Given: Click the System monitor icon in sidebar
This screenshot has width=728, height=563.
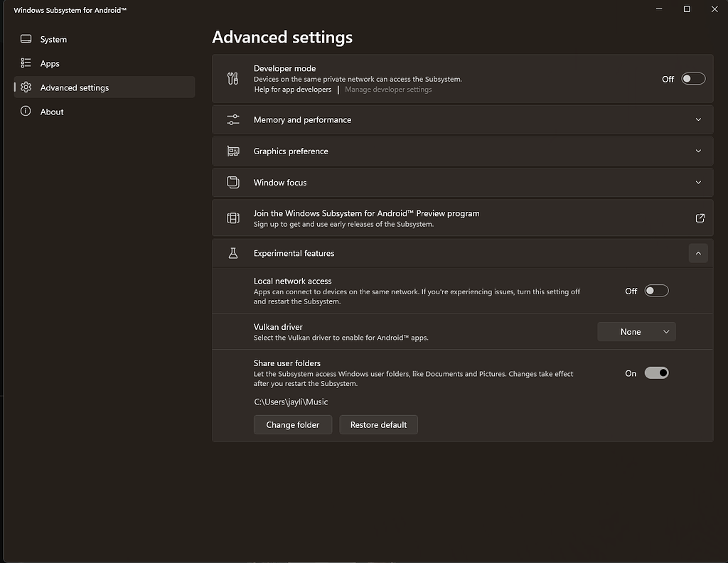Looking at the screenshot, I should (x=26, y=39).
